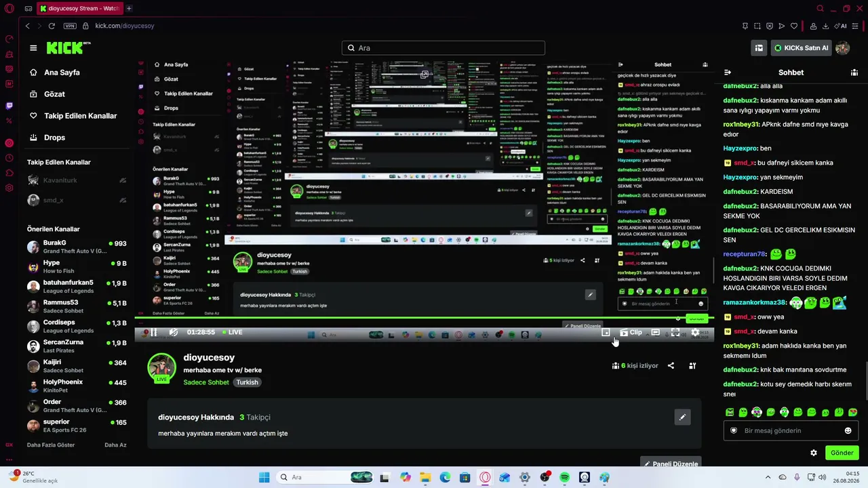The image size is (868, 488).
Task: Collapse list with Daha Az
Action: click(x=115, y=445)
